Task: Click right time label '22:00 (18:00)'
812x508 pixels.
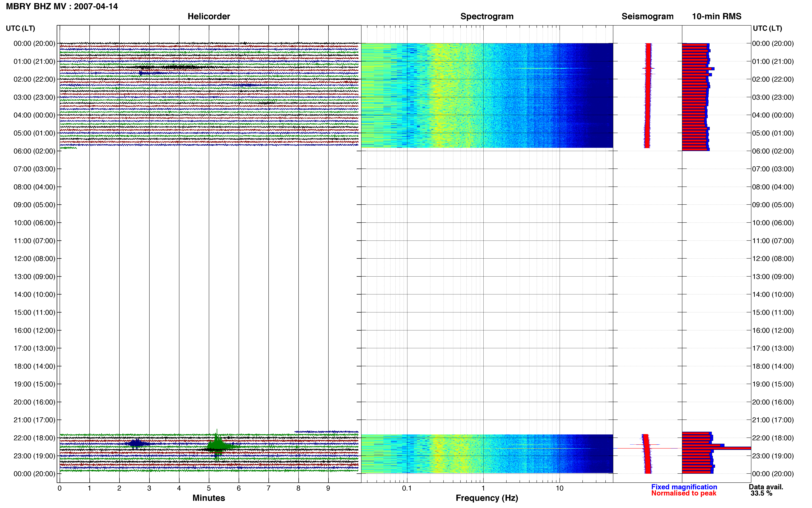Action: 773,438
